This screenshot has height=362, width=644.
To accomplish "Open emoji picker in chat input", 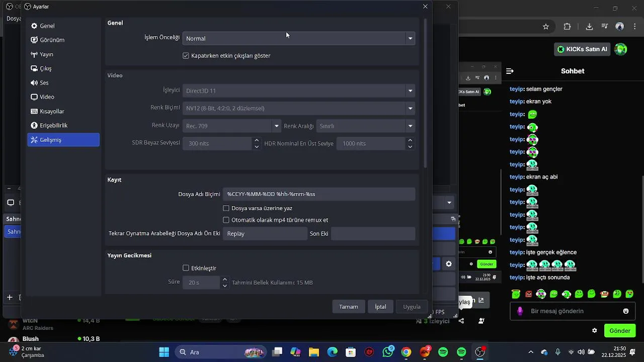I will (626, 311).
